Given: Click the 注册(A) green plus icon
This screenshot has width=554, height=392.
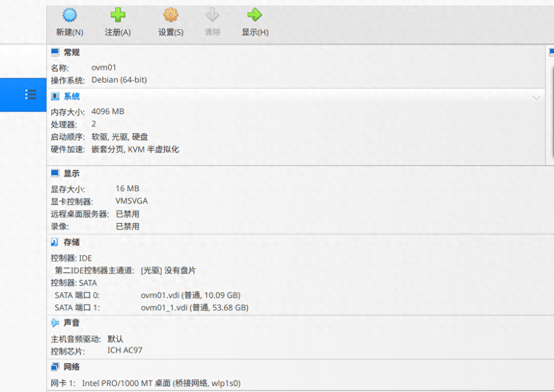Looking at the screenshot, I should pos(118,15).
